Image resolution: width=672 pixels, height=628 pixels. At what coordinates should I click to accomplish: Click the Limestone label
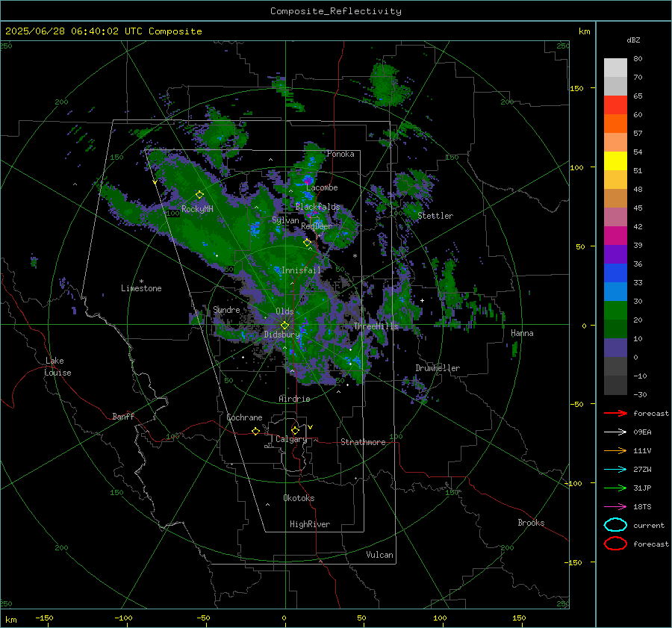[x=141, y=288]
